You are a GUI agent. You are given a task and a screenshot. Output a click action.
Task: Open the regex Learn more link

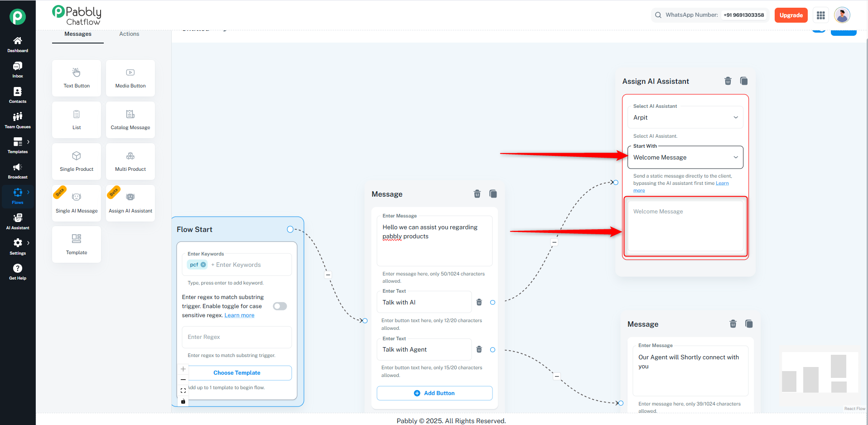click(x=239, y=315)
